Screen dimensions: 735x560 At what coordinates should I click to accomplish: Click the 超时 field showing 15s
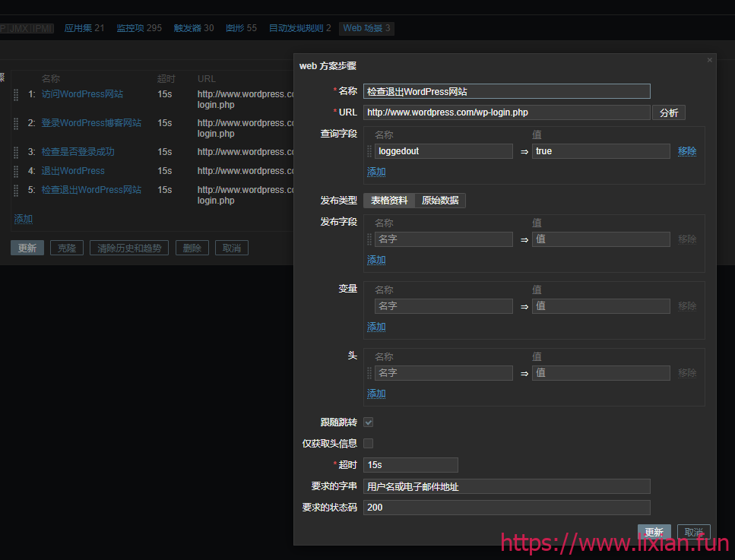click(410, 465)
